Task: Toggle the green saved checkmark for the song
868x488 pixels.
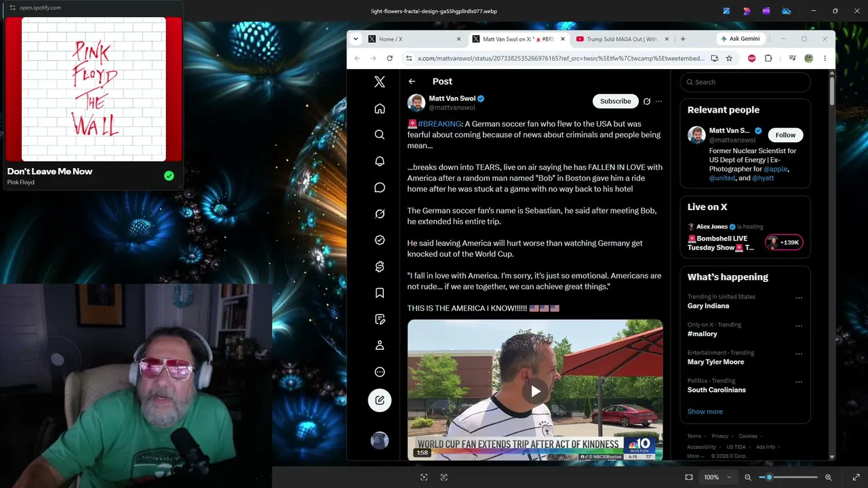Action: point(169,176)
